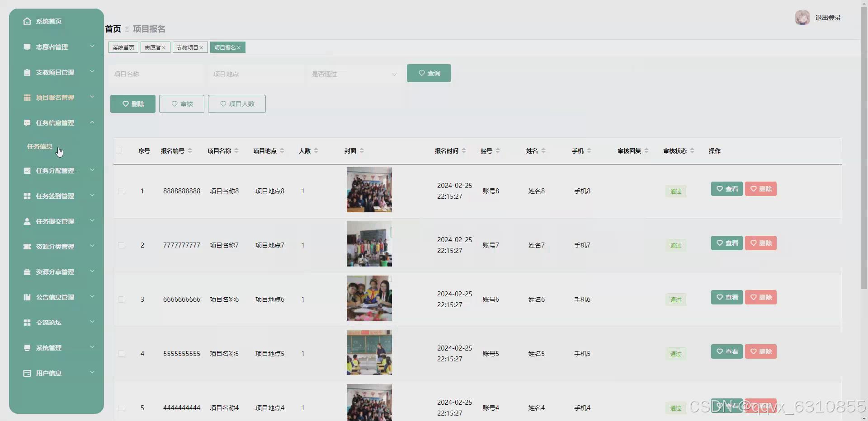Sort by 姓名 column arrows
868x421 pixels.
point(543,151)
